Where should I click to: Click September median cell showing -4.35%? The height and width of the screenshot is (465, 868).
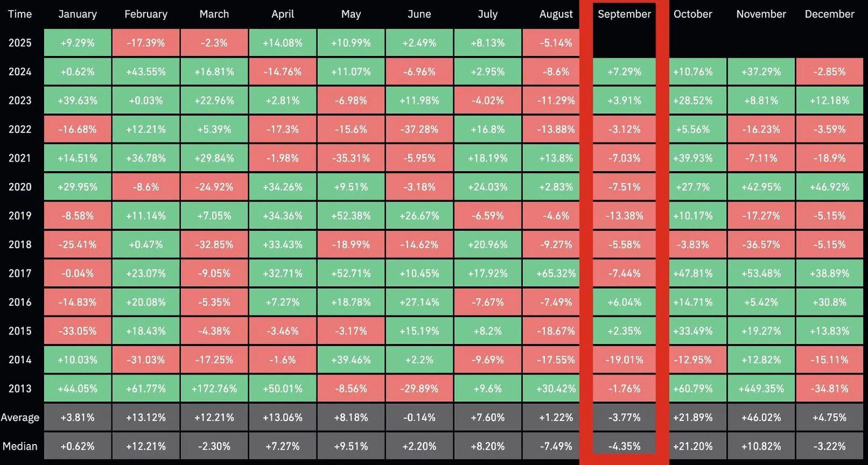(x=624, y=446)
